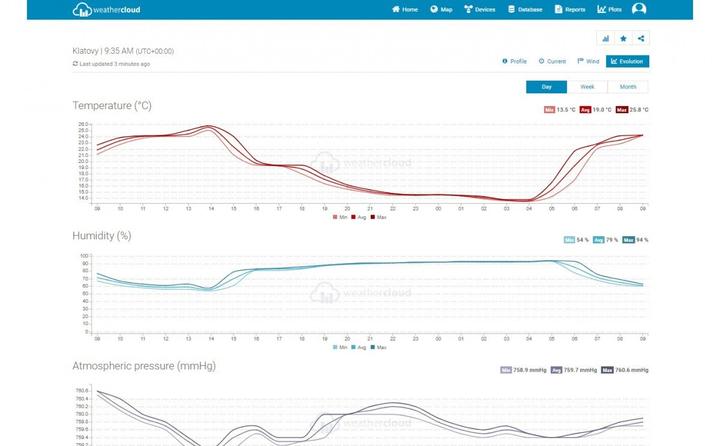This screenshot has height=446, width=720.
Task: Switch to the Profile tab
Action: (x=514, y=61)
